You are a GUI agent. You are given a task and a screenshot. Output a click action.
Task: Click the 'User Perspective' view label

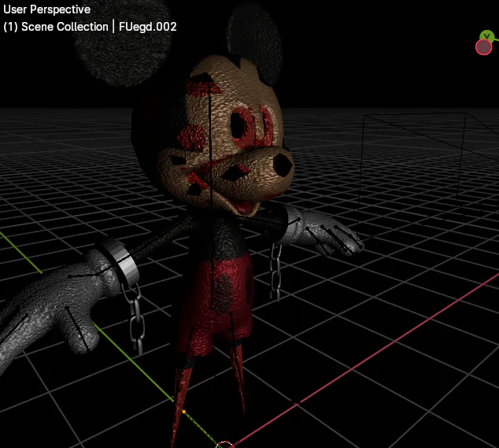point(46,9)
